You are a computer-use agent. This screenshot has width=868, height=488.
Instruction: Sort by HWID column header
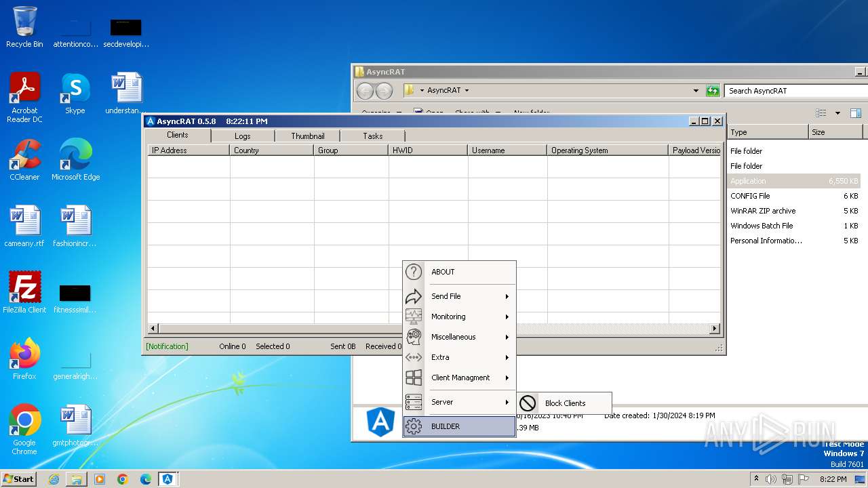428,150
